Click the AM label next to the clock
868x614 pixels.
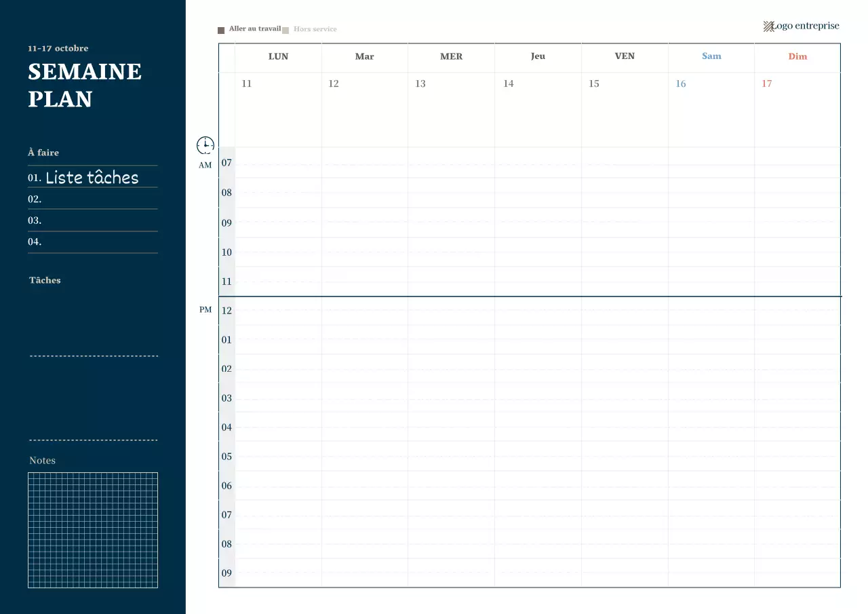click(205, 165)
